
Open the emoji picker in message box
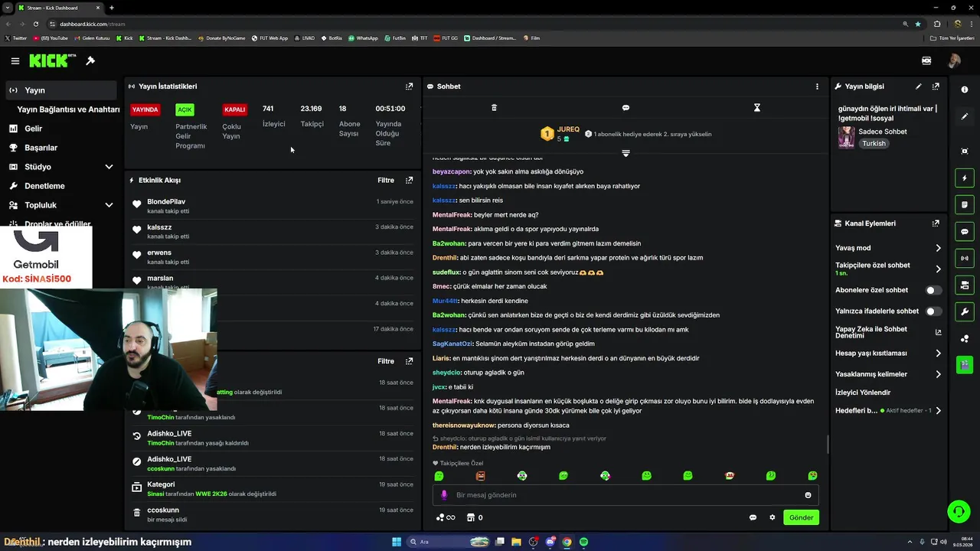tap(808, 495)
